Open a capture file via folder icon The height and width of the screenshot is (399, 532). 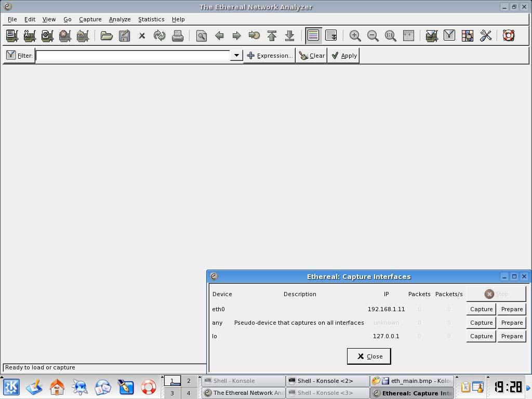[107, 36]
